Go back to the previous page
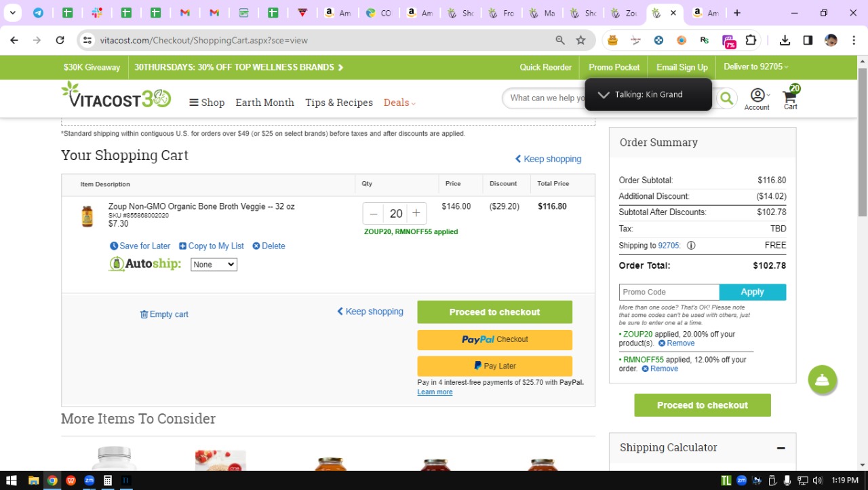This screenshot has width=868, height=490. (14, 40)
